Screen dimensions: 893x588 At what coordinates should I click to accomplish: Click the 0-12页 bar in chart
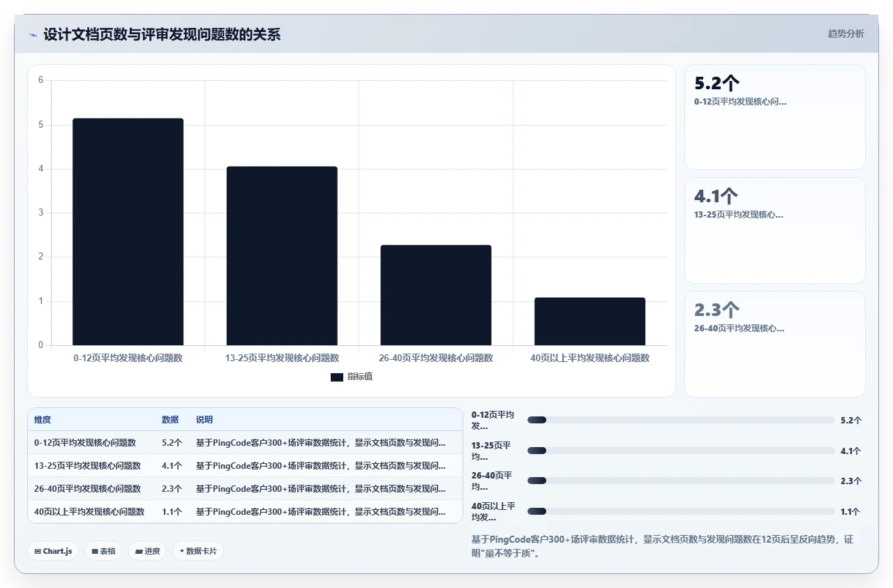128,232
